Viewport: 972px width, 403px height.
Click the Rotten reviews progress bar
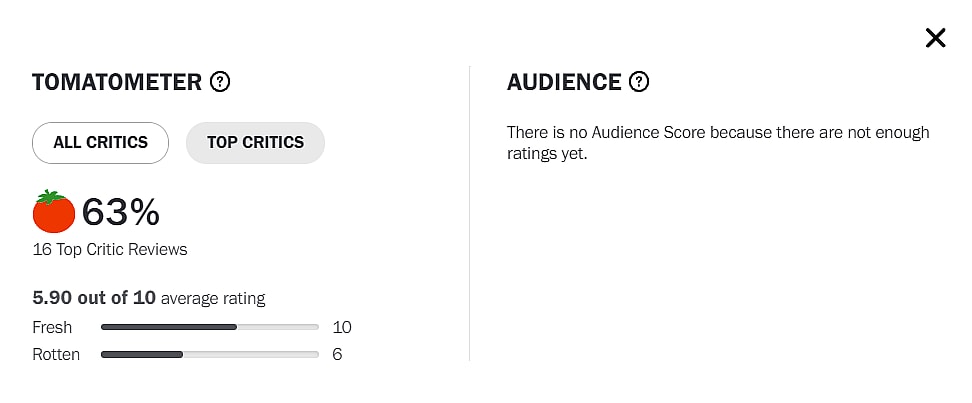[x=210, y=354]
